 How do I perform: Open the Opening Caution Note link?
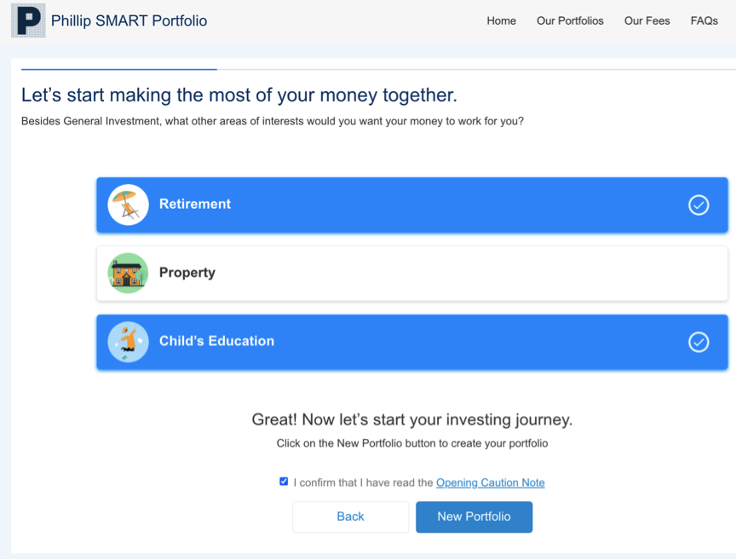coord(490,482)
